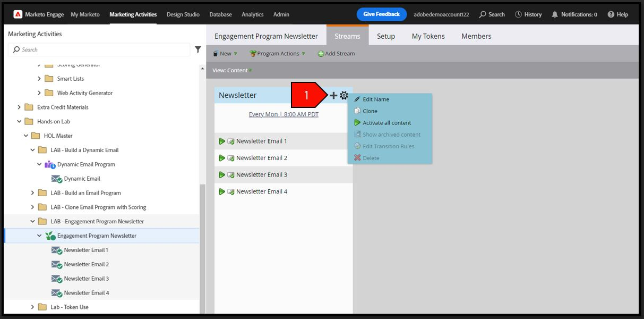Open the New dropdown in the toolbar

coord(225,54)
